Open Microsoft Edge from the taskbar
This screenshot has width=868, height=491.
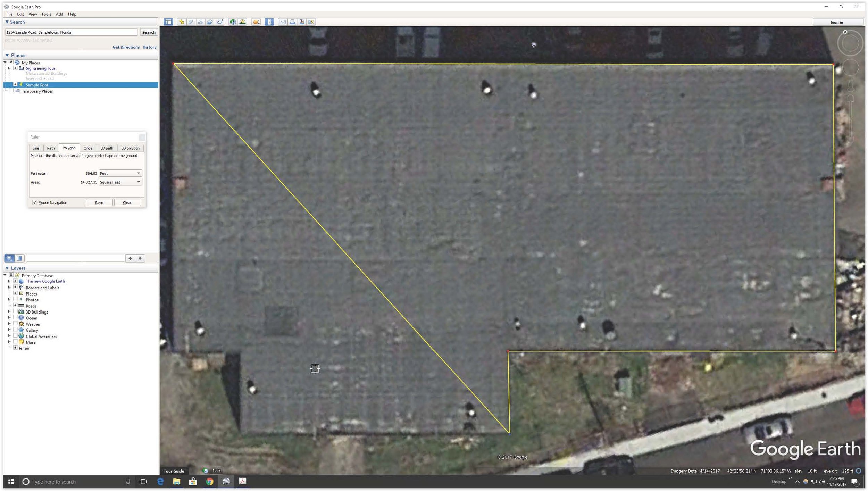[x=160, y=481]
